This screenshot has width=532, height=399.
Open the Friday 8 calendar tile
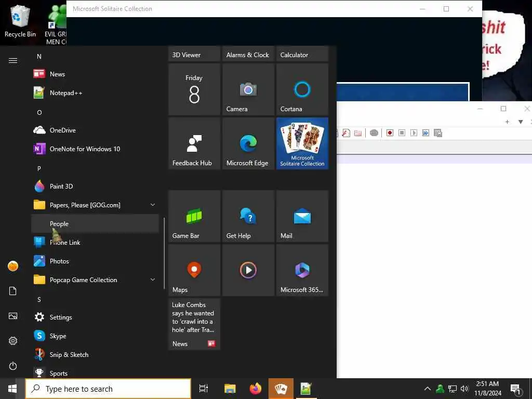click(194, 89)
